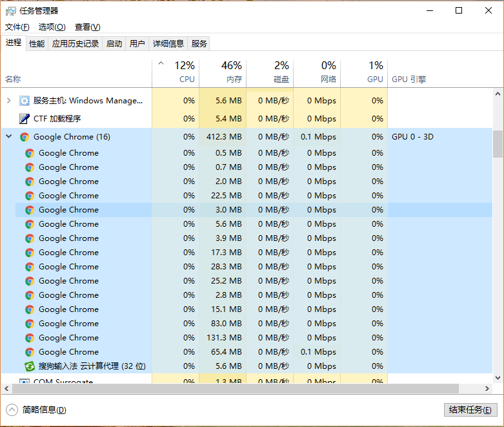Click the 412.3 MB memory cell
The height and width of the screenshot is (427, 504).
pyautogui.click(x=224, y=137)
